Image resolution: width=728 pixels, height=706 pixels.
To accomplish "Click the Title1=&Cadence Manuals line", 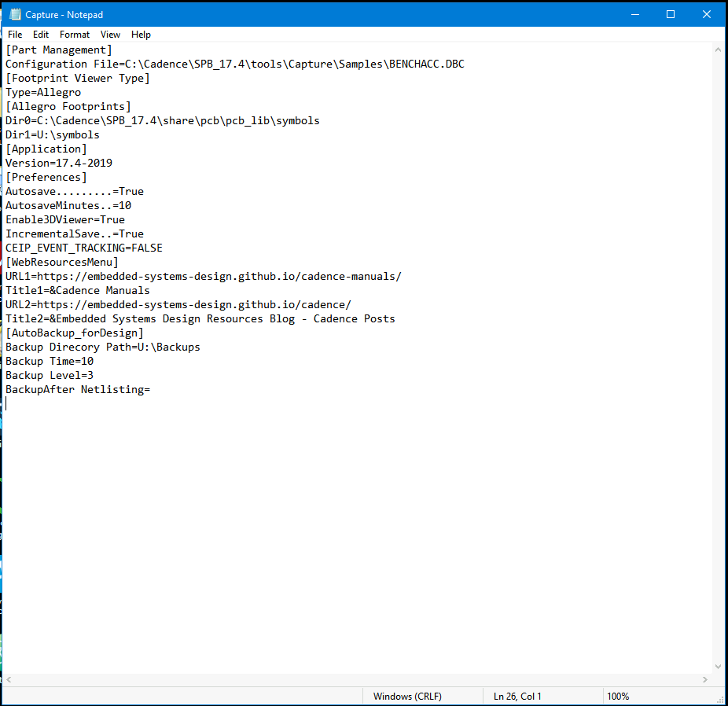I will click(x=78, y=291).
